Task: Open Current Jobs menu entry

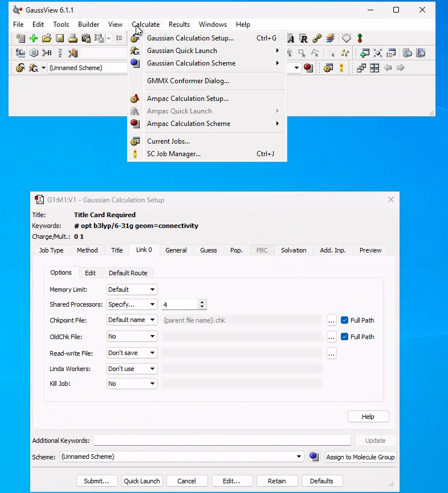Action: (207, 141)
